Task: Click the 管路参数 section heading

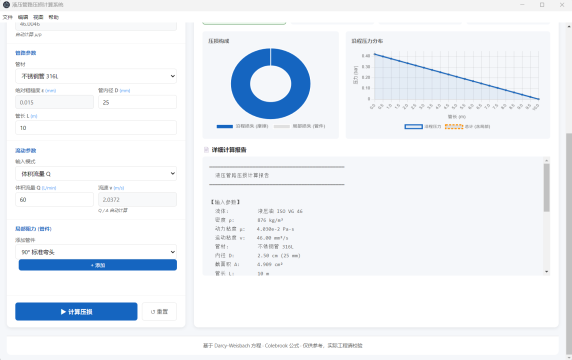Action: coord(26,53)
